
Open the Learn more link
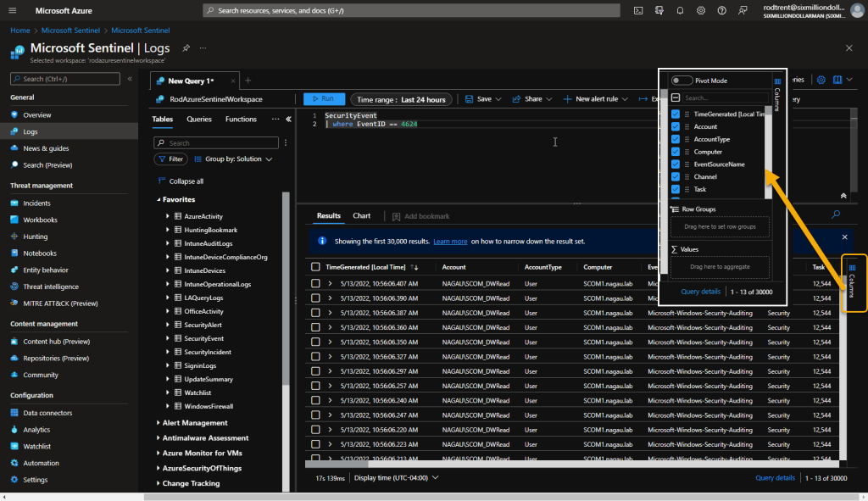pyautogui.click(x=450, y=242)
